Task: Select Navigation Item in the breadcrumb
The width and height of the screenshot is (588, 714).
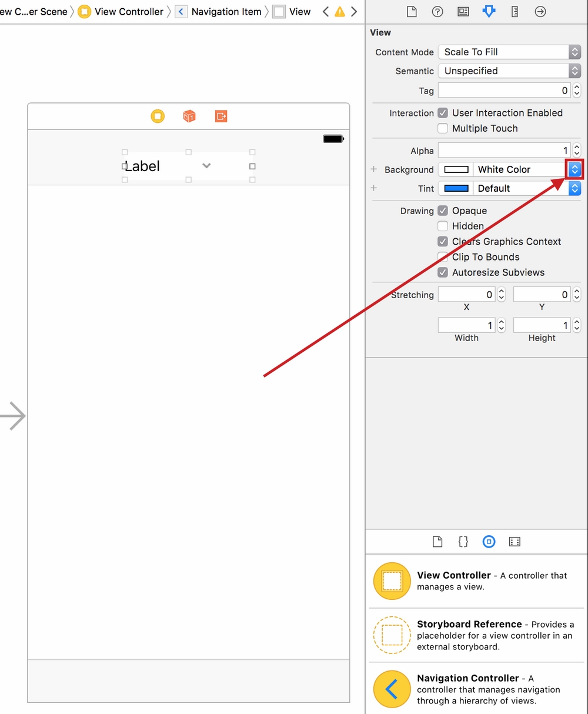Action: (x=226, y=12)
